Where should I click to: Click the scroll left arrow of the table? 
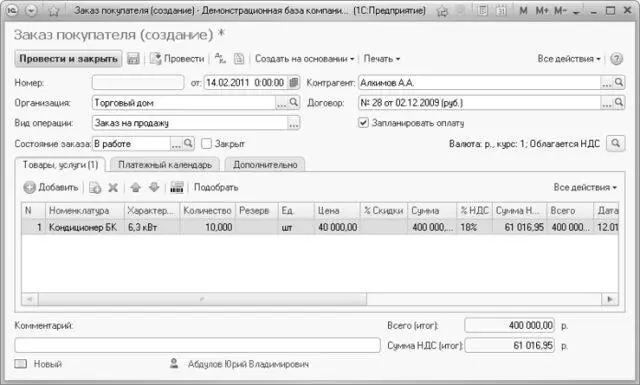[29, 299]
